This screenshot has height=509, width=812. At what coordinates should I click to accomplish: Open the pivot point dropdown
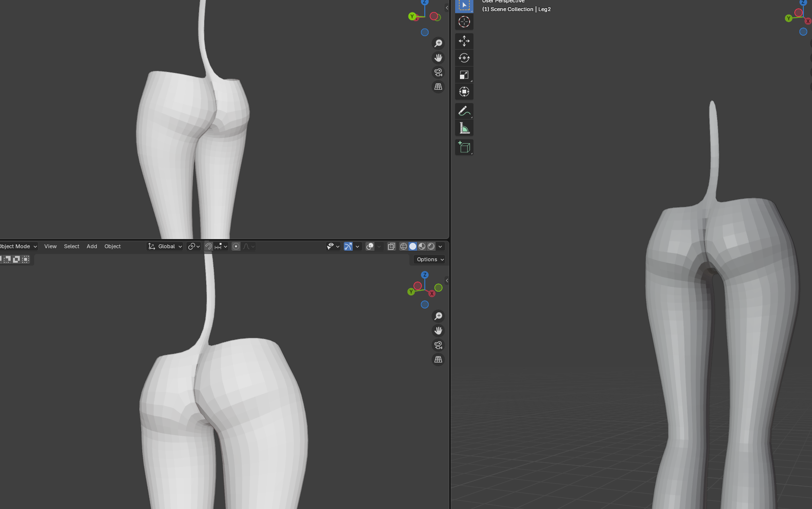[194, 246]
